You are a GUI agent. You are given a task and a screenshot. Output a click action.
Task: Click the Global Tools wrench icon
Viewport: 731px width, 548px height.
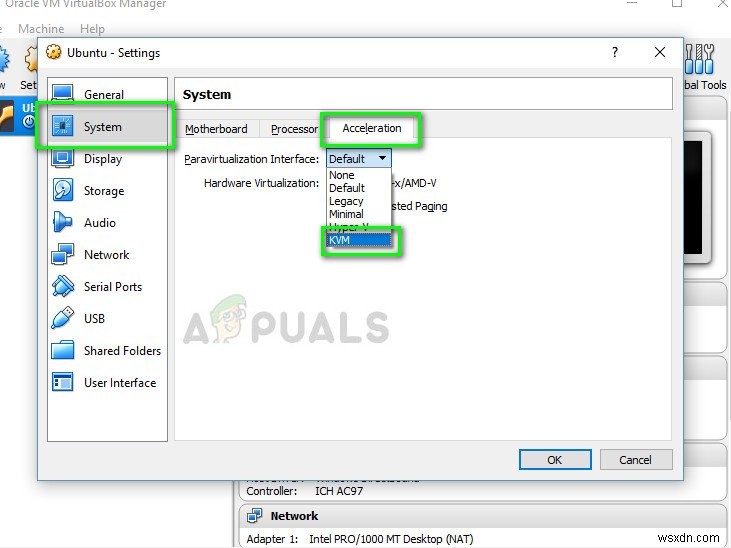click(699, 59)
